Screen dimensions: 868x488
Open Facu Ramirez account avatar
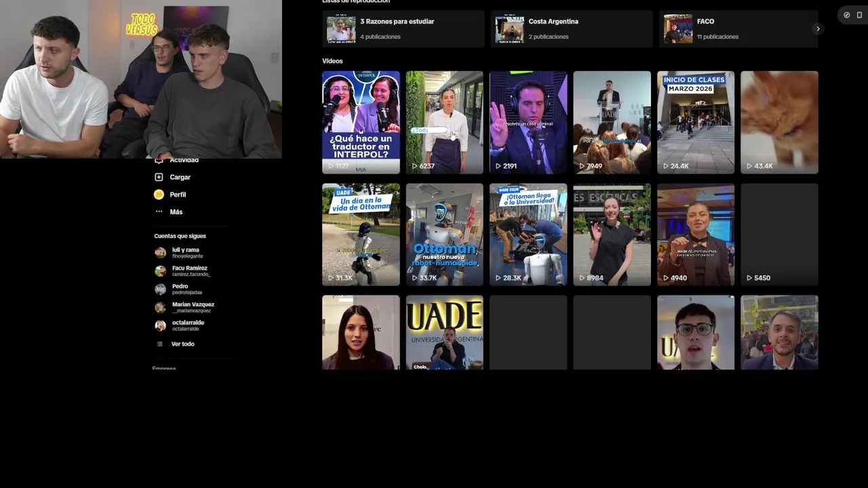point(160,271)
